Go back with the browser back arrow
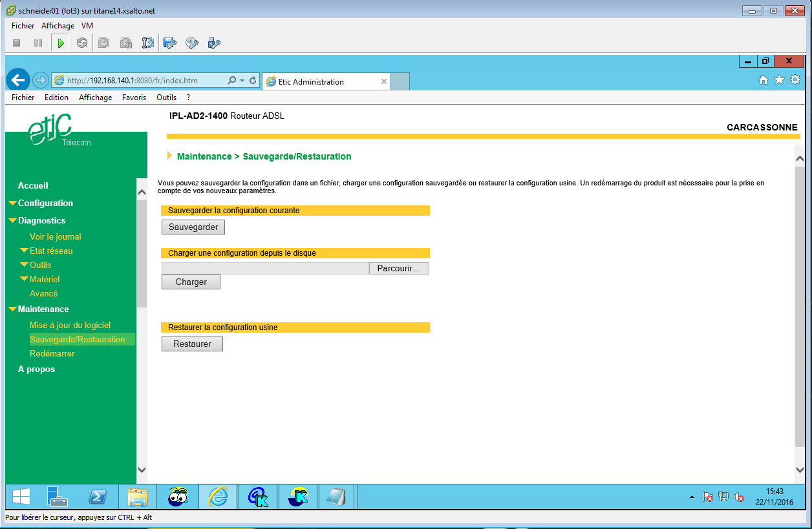The height and width of the screenshot is (529, 812). coord(18,80)
